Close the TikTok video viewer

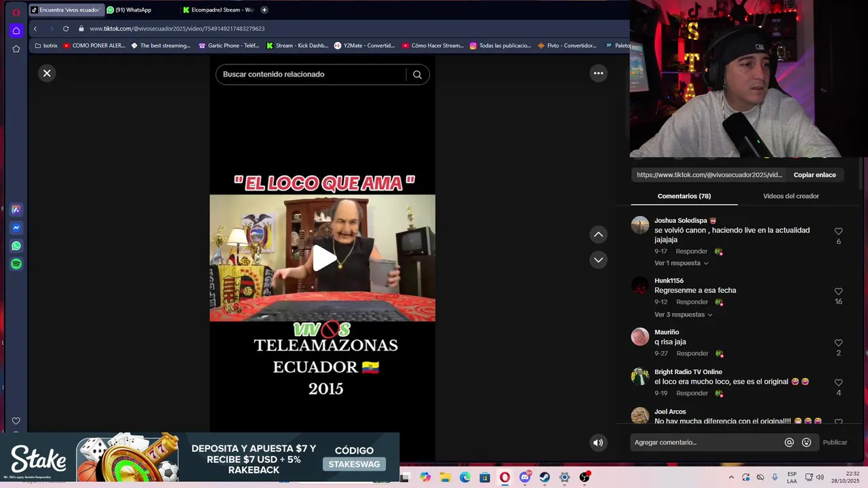pyautogui.click(x=47, y=73)
